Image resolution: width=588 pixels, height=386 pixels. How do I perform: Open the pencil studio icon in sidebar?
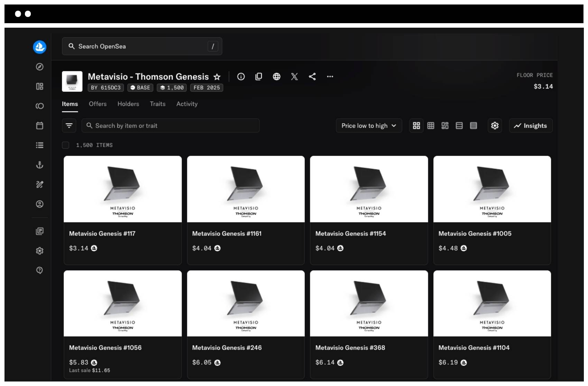pyautogui.click(x=40, y=184)
